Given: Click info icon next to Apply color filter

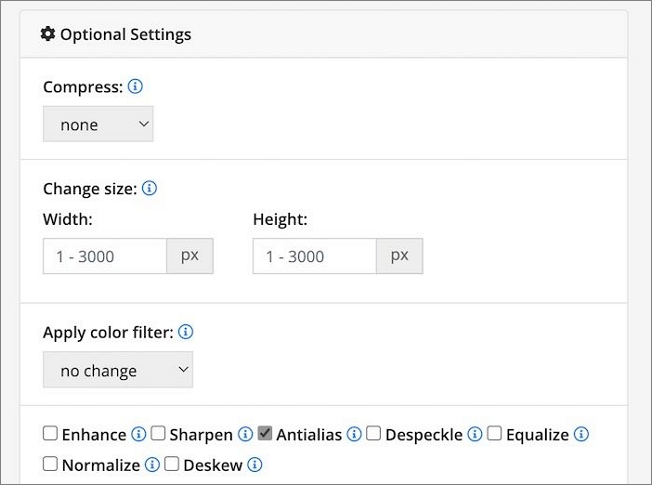Looking at the screenshot, I should coord(185,332).
